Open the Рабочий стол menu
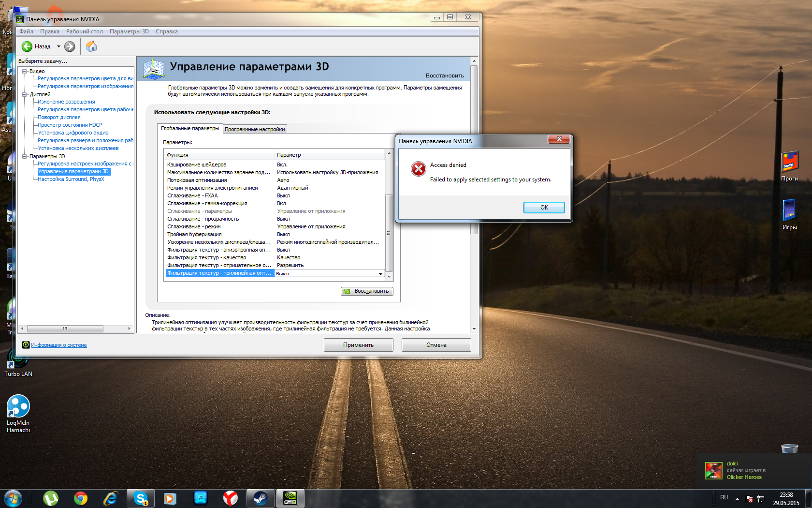Image resolution: width=812 pixels, height=508 pixels. (85, 31)
